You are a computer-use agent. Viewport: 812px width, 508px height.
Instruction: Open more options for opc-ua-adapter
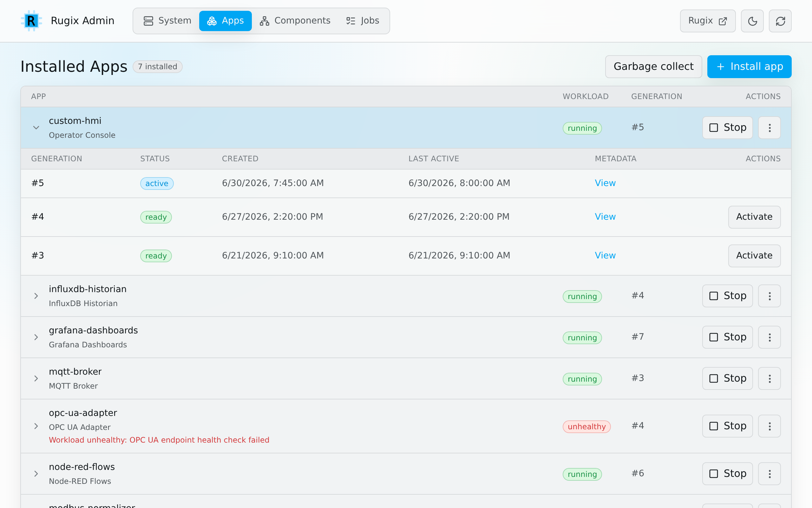point(769,426)
